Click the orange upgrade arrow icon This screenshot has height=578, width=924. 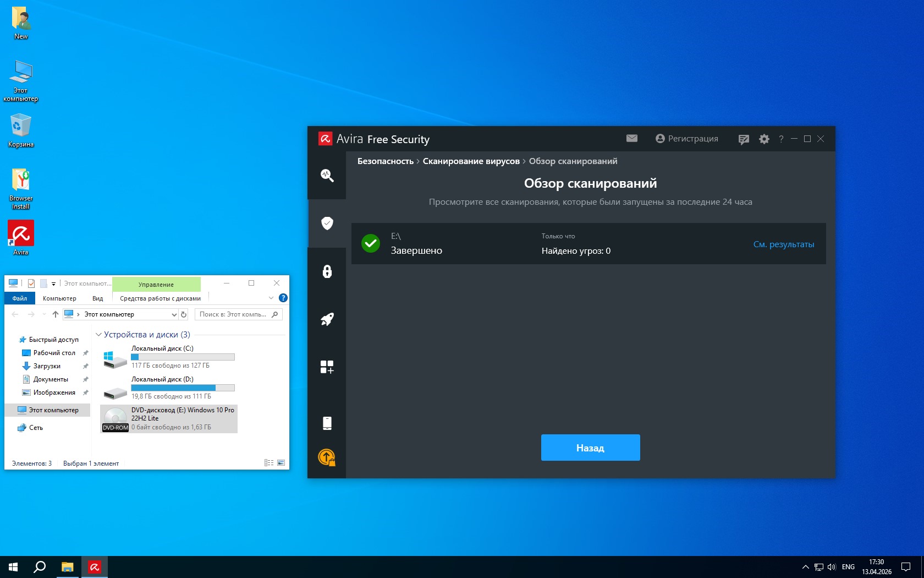pos(327,457)
